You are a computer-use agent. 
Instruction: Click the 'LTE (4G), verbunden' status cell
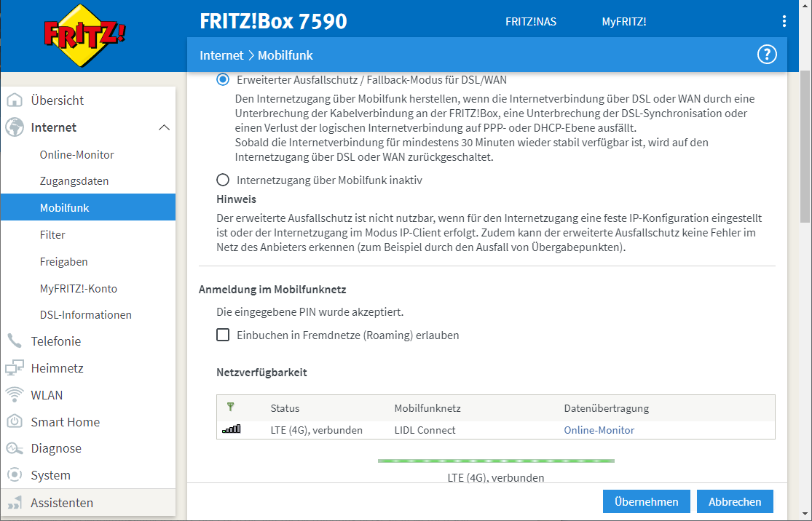tap(316, 430)
